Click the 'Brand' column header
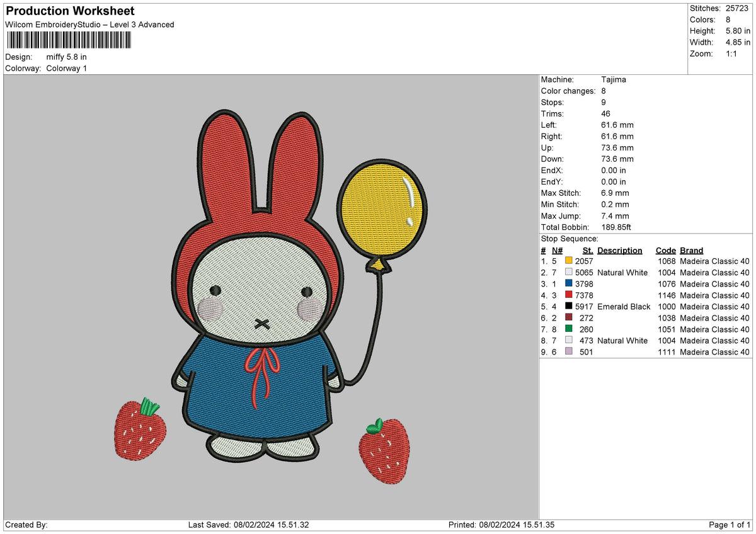 (x=692, y=251)
